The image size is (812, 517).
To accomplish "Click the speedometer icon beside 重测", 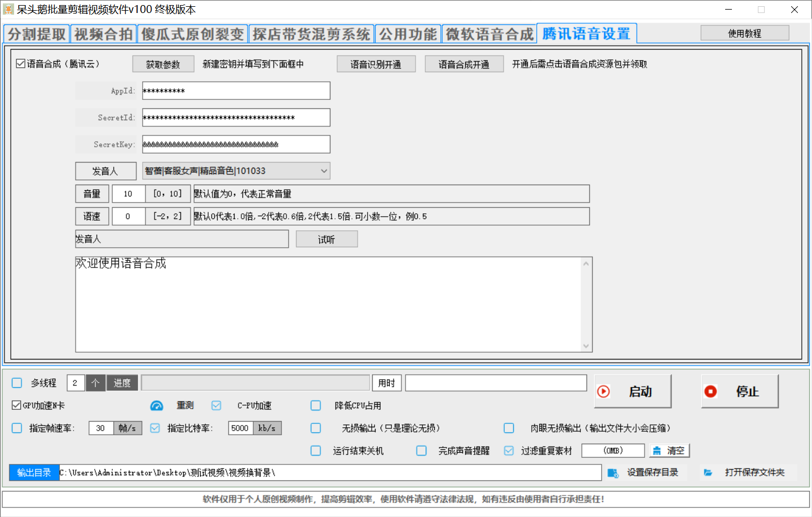I will [x=157, y=406].
